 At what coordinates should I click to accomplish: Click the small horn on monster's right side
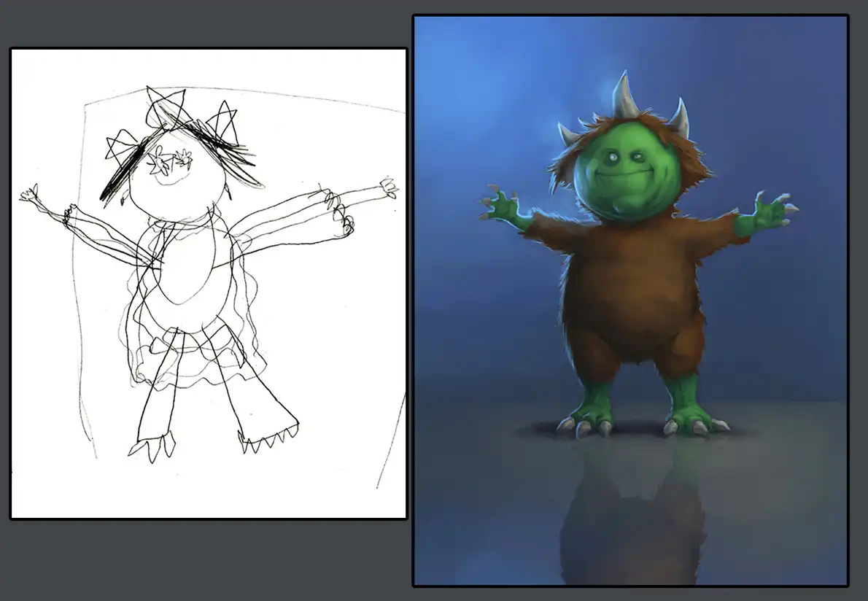[x=679, y=120]
